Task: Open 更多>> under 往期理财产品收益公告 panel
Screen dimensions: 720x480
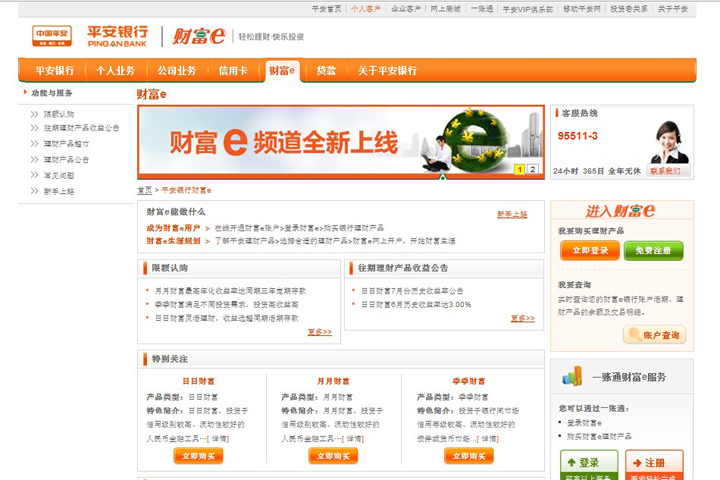Action: [x=522, y=318]
